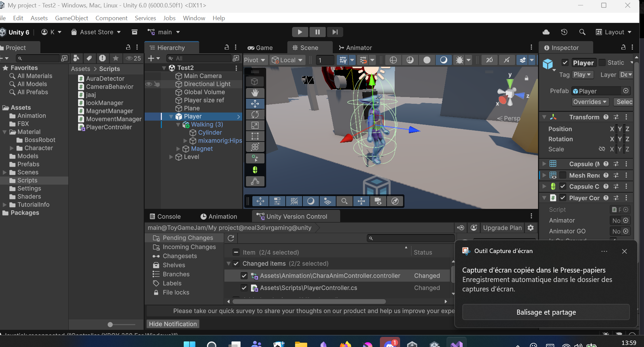Switch to the Animation tab
The image size is (644, 347).
coord(219,217)
